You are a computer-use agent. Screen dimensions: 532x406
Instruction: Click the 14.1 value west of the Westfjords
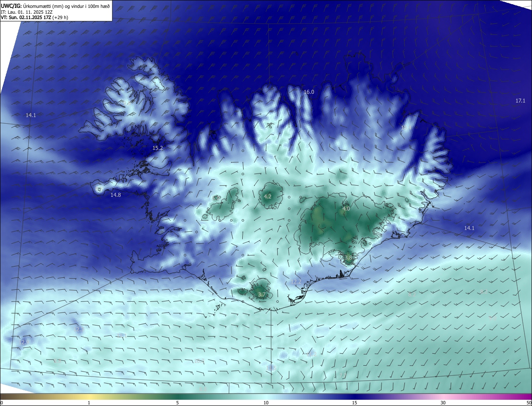point(31,115)
